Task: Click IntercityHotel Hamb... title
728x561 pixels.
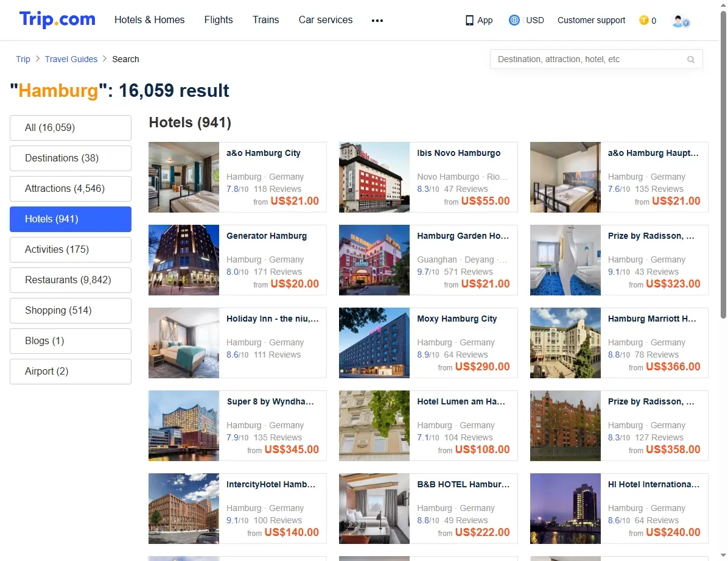Action: [x=271, y=484]
